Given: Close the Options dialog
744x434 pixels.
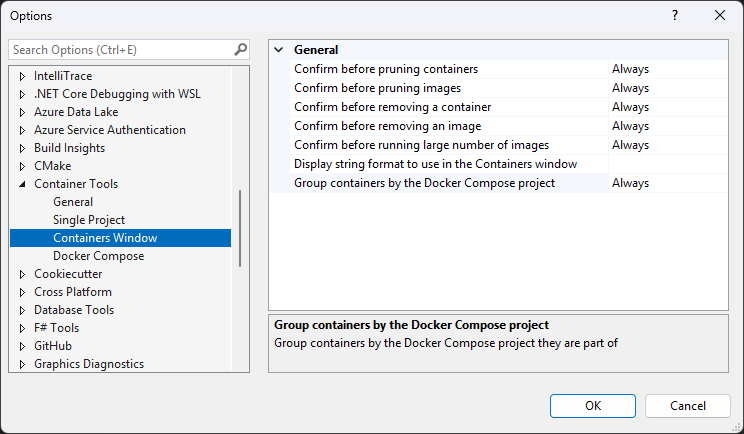Looking at the screenshot, I should point(720,15).
